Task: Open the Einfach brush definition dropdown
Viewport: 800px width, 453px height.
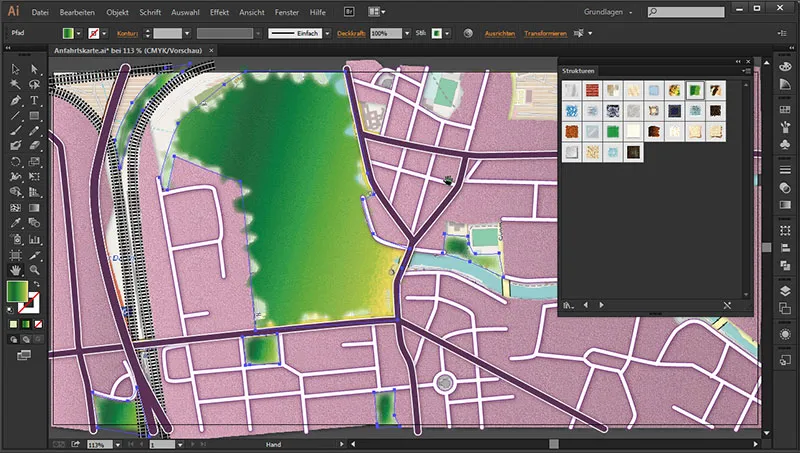Action: [327, 33]
